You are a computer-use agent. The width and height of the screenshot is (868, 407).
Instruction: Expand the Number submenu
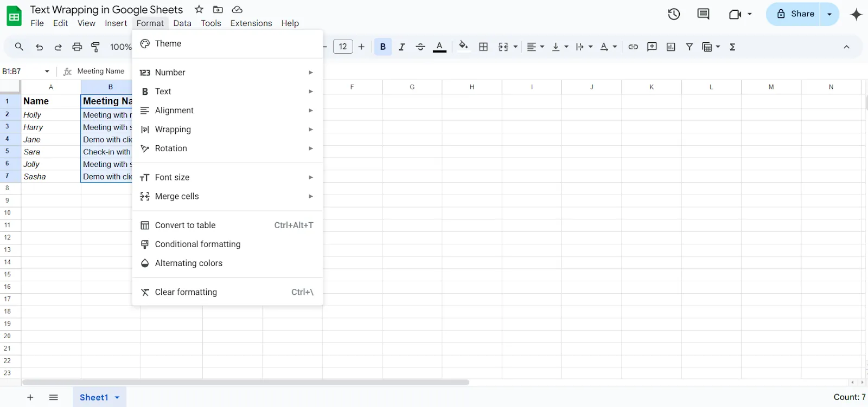click(228, 73)
